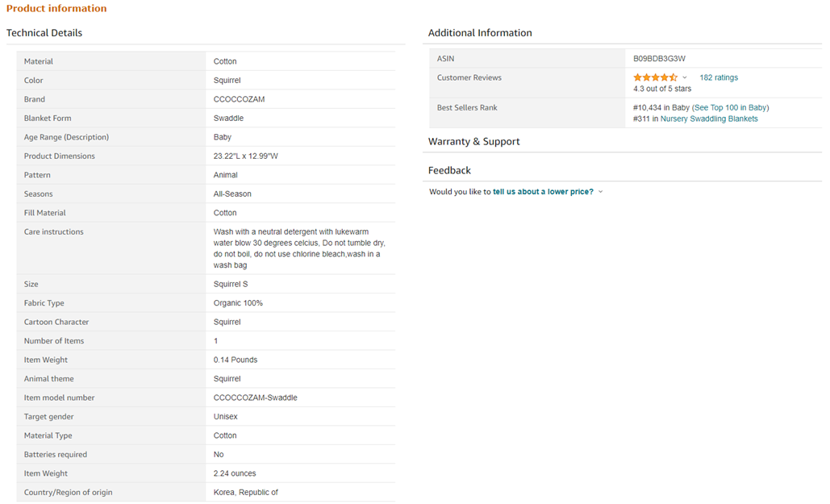Open the 182 ratings link

(x=718, y=77)
